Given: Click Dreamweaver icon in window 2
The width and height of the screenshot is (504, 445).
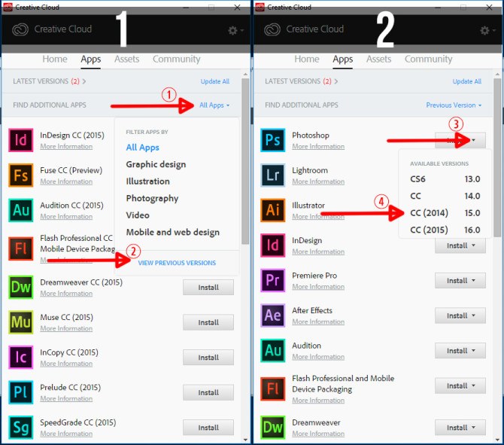Looking at the screenshot, I should coord(272,427).
